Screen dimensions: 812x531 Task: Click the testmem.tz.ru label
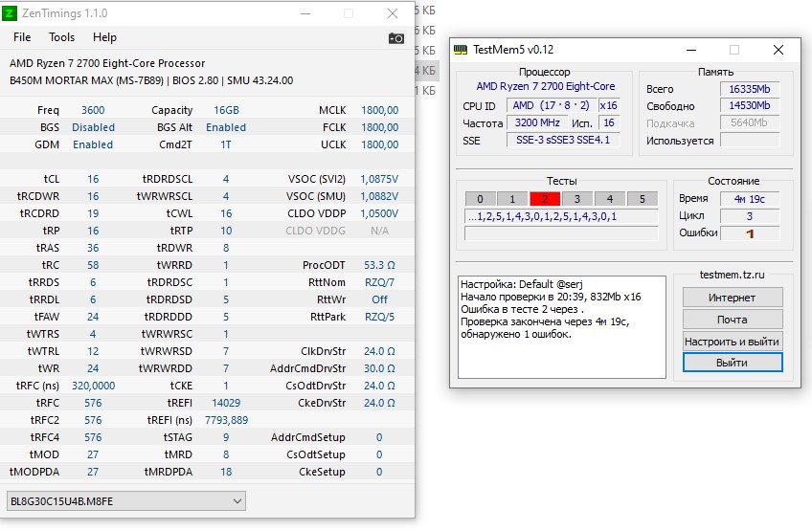[x=732, y=275]
